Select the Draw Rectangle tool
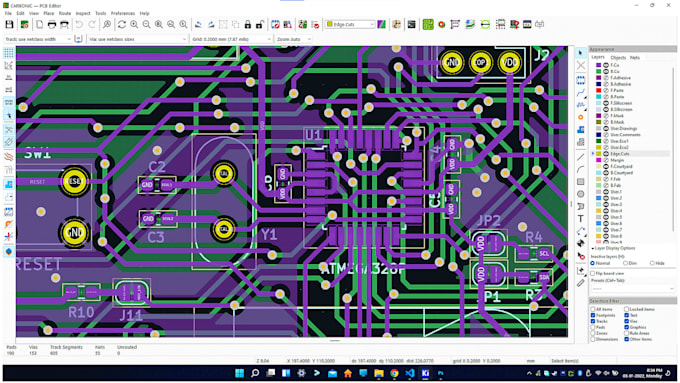Screen dimensions: 680x383 581,181
